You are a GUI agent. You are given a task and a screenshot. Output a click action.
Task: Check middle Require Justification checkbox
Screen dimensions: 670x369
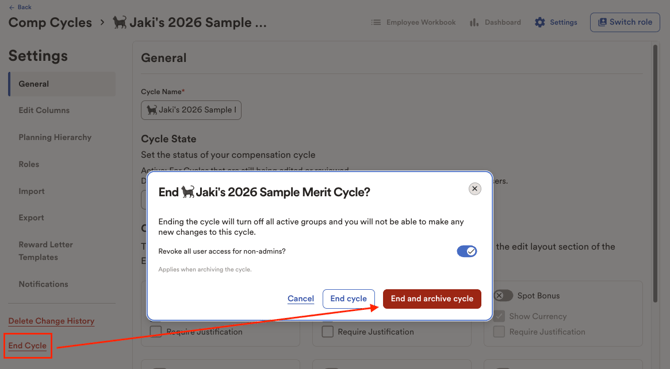coord(327,332)
